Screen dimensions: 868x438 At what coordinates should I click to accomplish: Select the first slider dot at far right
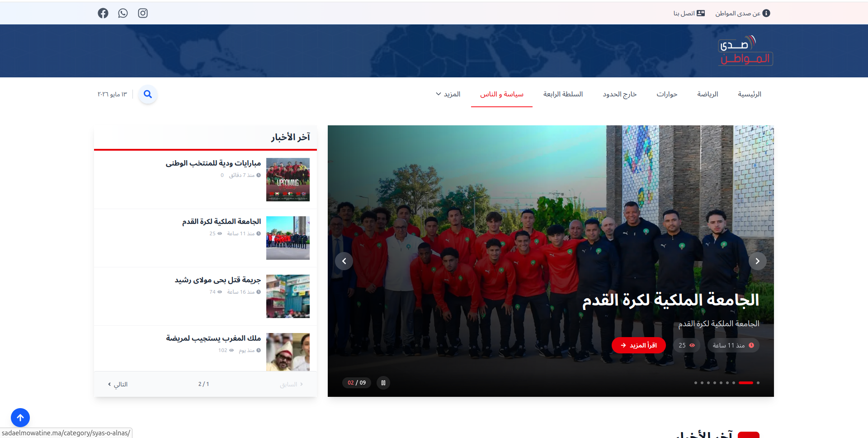point(758,383)
